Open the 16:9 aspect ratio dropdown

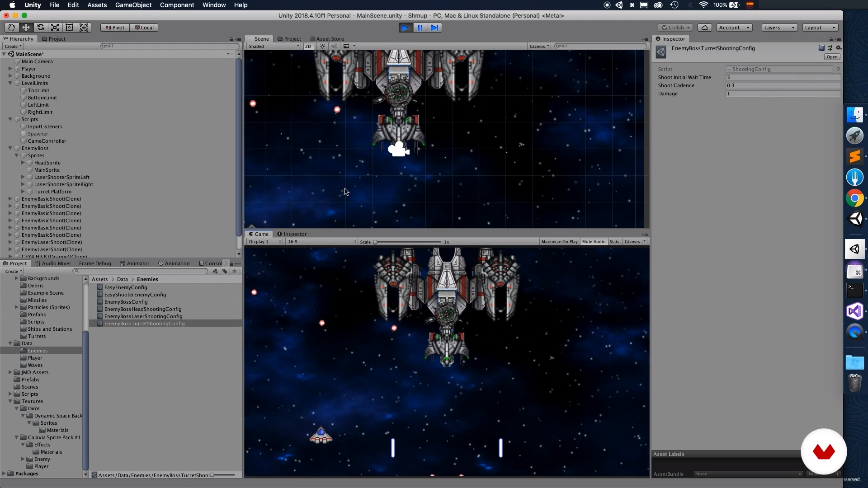[322, 242]
